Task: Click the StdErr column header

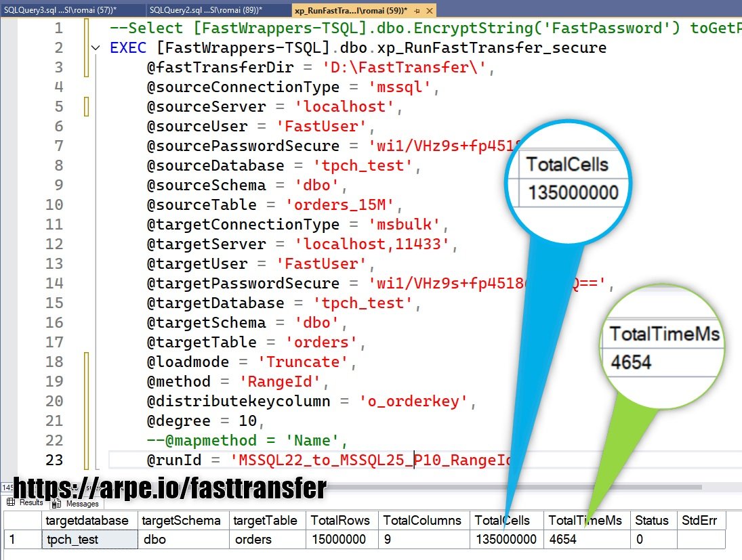Action: (701, 520)
